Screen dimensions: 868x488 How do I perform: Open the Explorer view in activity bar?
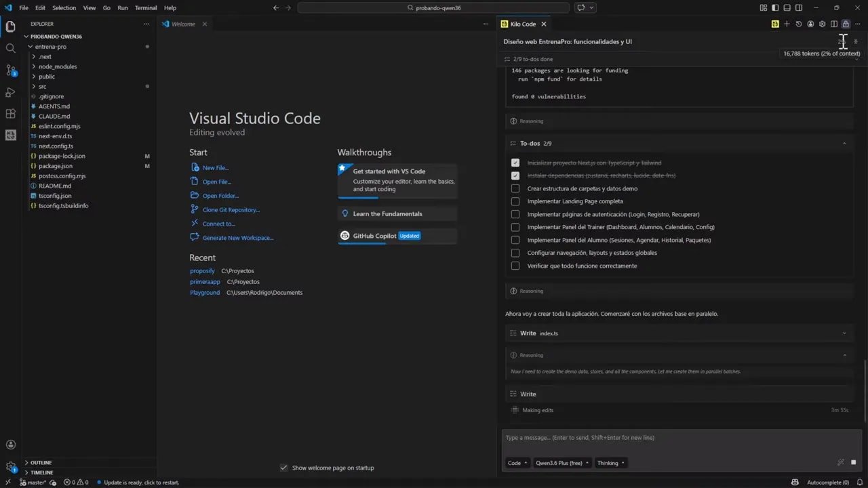(x=10, y=26)
